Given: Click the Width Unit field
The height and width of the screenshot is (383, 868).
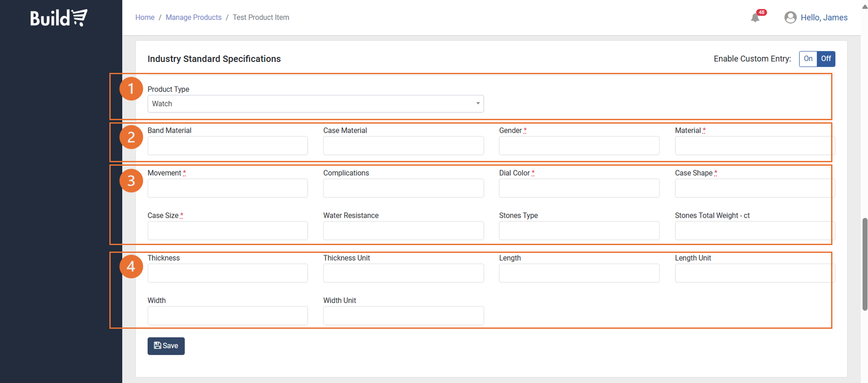Looking at the screenshot, I should click(403, 316).
